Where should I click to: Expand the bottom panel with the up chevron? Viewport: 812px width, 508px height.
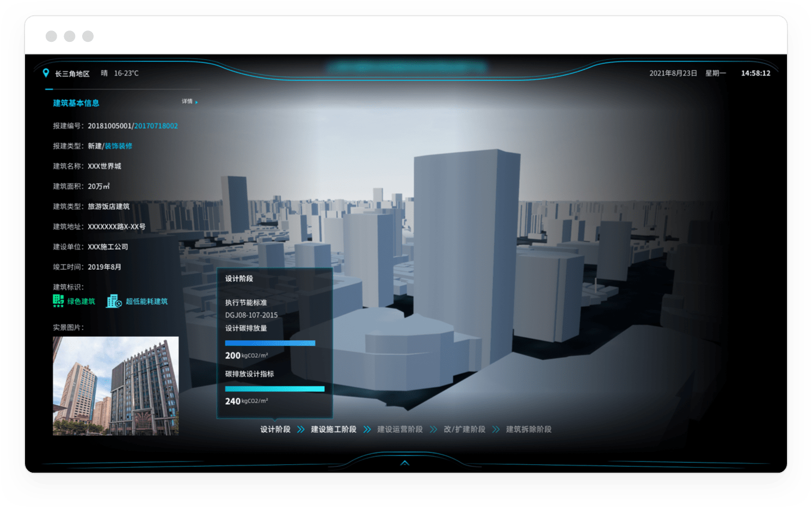point(405,463)
